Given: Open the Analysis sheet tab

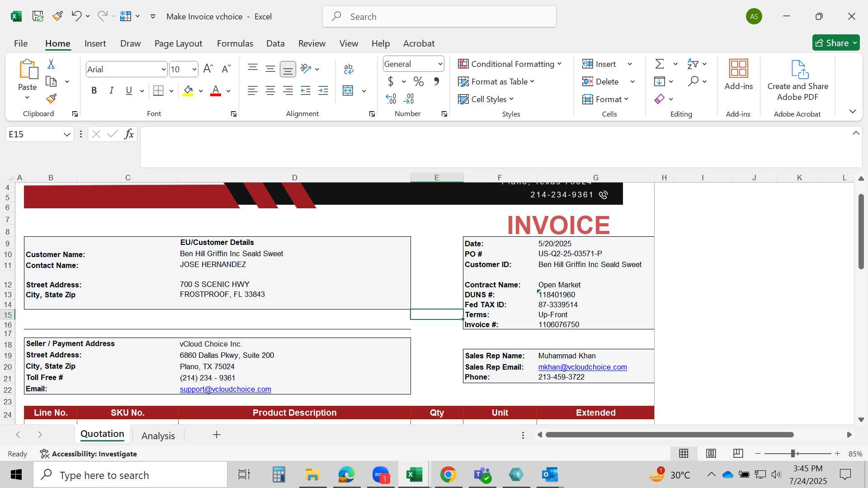Looking at the screenshot, I should point(158,436).
